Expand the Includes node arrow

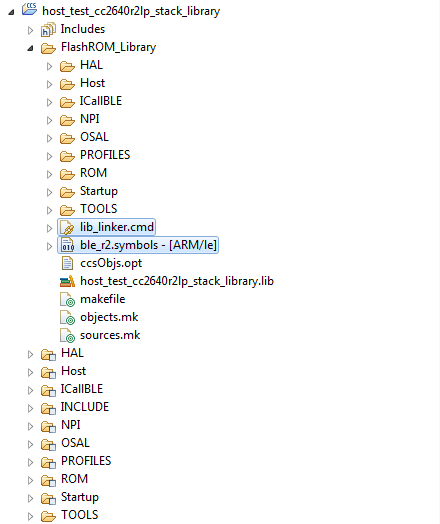point(30,30)
